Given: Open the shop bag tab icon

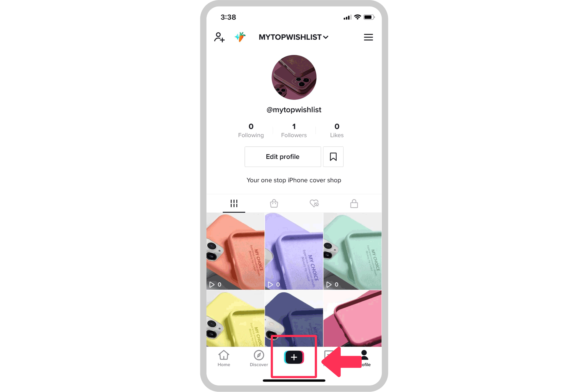Looking at the screenshot, I should click(x=274, y=203).
